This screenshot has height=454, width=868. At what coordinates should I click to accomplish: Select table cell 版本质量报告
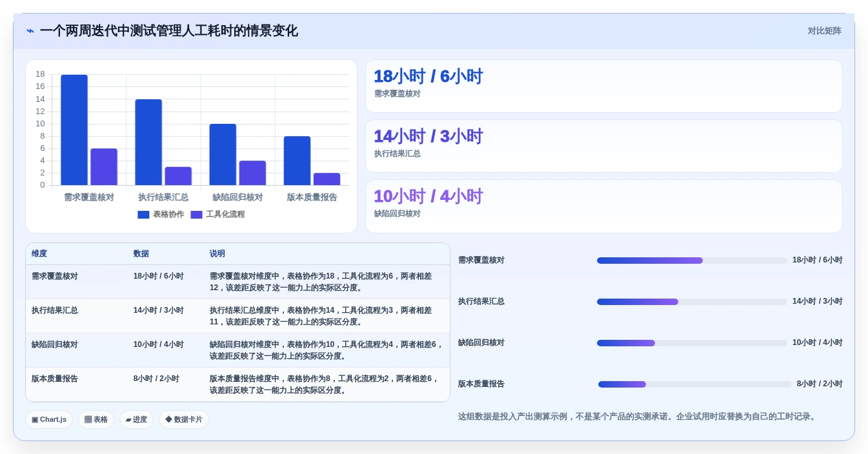(x=55, y=379)
